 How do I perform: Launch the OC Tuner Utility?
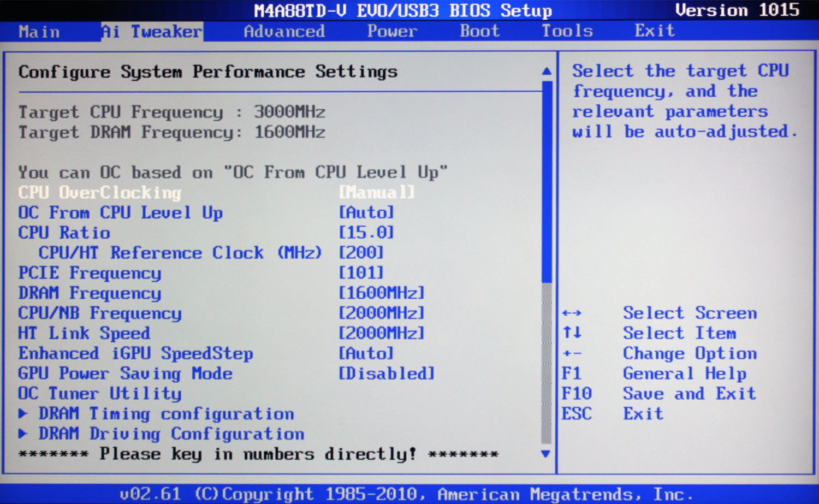click(x=100, y=394)
